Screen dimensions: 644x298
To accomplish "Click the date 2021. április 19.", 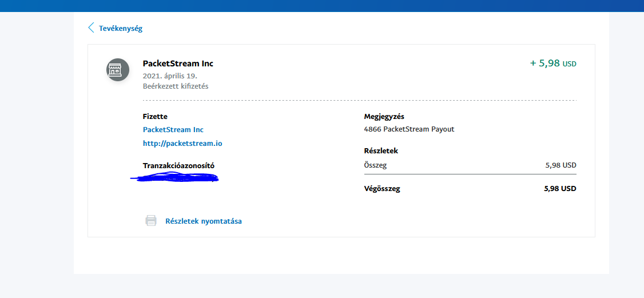I will click(x=170, y=76).
